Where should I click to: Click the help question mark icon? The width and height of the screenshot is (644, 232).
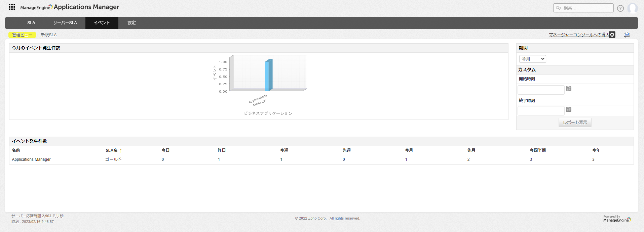[x=620, y=8]
